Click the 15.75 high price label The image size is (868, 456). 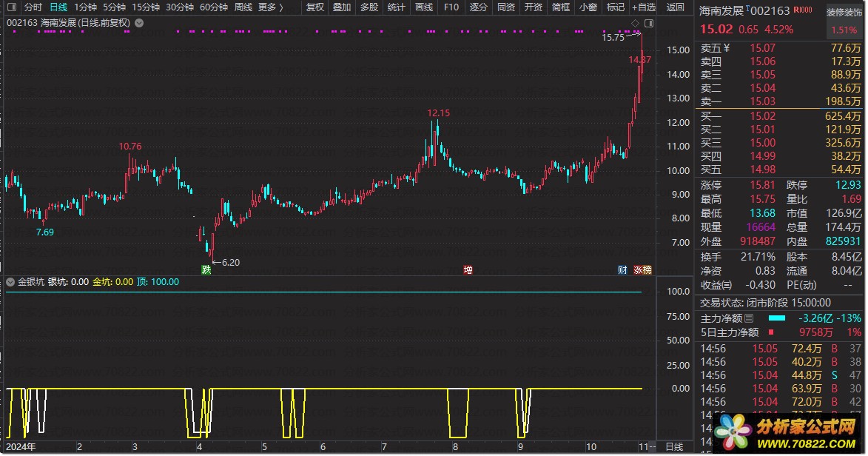tap(613, 38)
